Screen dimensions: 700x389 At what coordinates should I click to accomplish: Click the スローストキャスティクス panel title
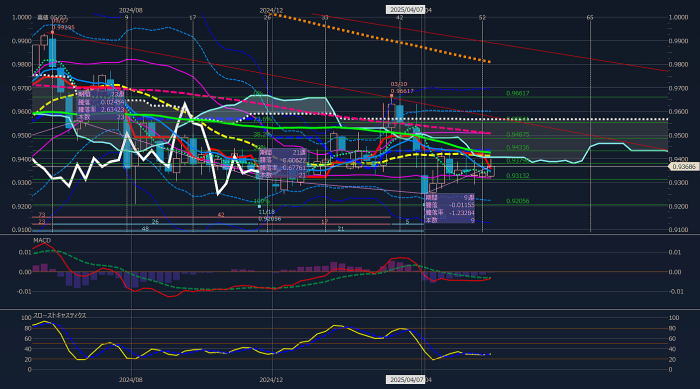click(x=60, y=315)
